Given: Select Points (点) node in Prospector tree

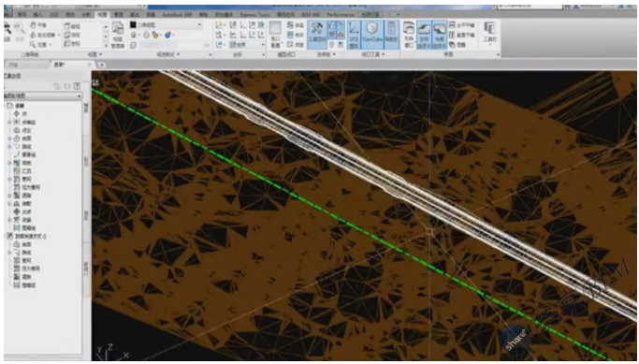Looking at the screenshot, I should point(21,114).
